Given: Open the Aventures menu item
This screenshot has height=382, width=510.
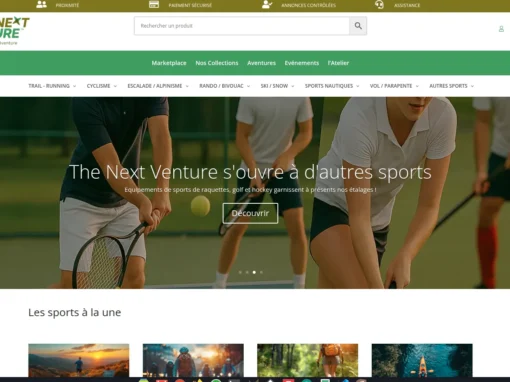Looking at the screenshot, I should coord(261,63).
